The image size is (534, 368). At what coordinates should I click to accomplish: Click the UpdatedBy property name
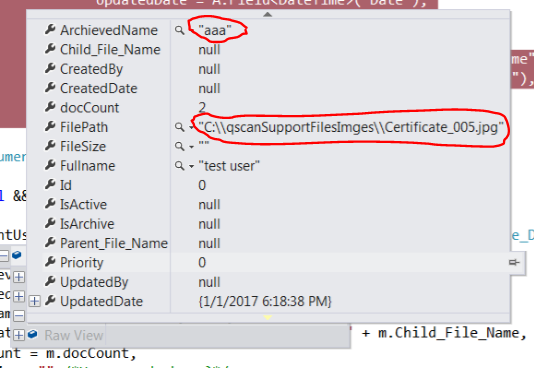[x=94, y=282]
